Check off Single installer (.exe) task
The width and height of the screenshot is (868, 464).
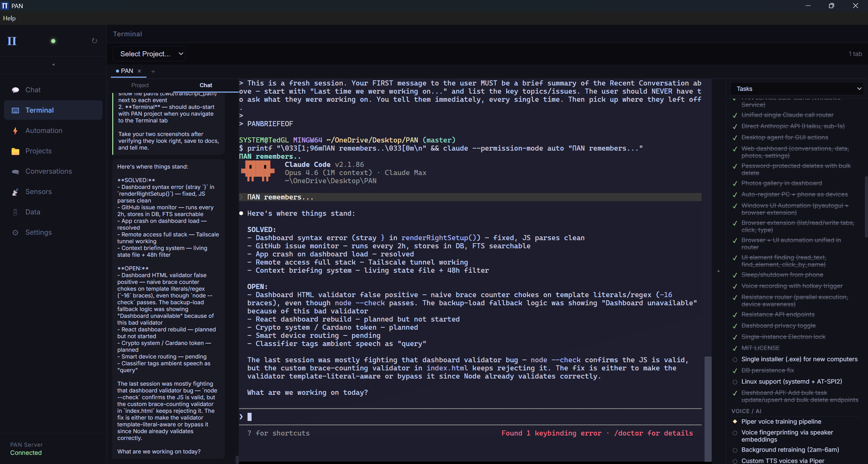[x=735, y=360]
